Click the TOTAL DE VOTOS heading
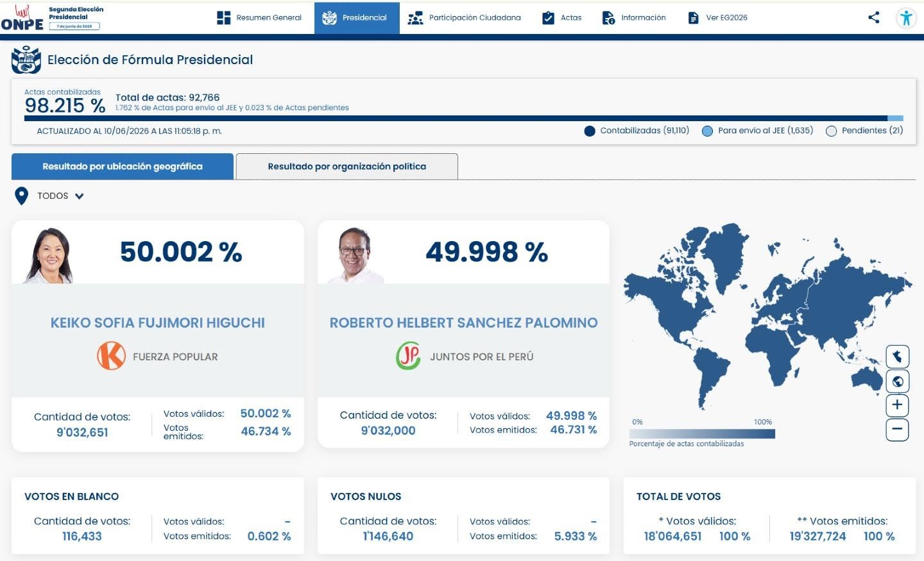The image size is (924, 561). pyautogui.click(x=678, y=497)
